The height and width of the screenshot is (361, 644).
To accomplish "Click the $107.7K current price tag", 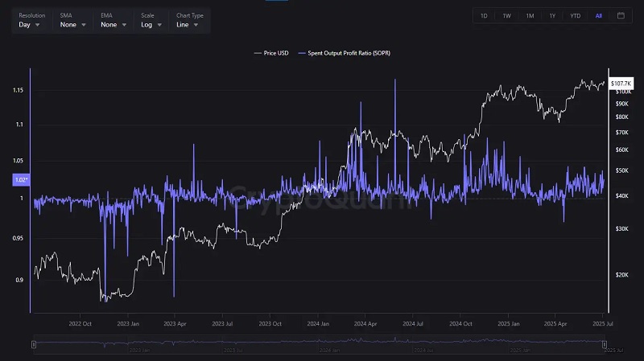I will coord(621,84).
